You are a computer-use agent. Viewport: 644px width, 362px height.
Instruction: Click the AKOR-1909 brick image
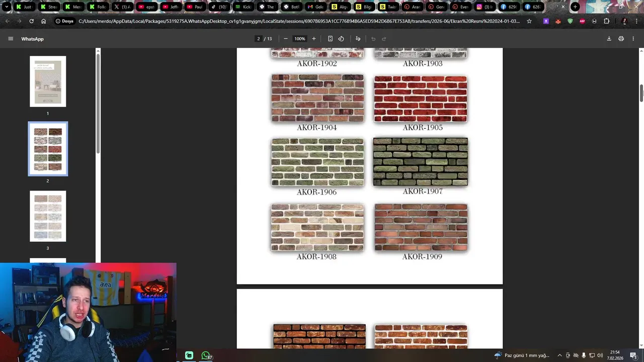tap(421, 227)
